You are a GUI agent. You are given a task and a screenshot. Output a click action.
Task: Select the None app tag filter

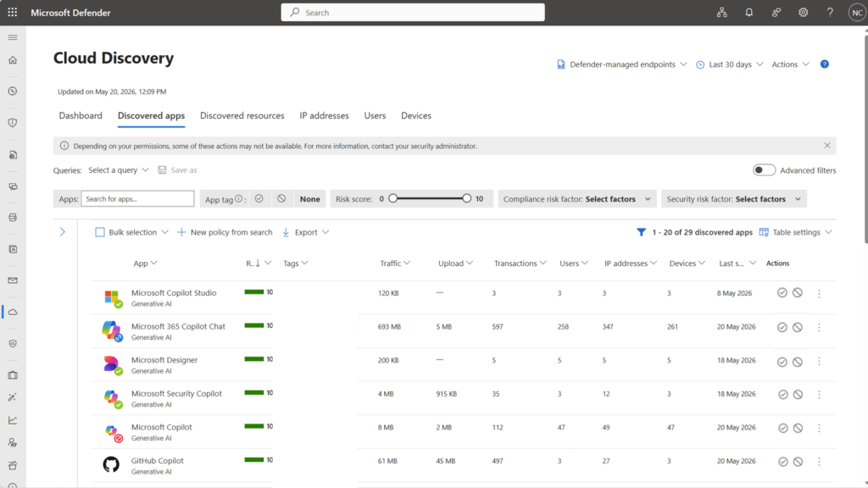coord(310,198)
